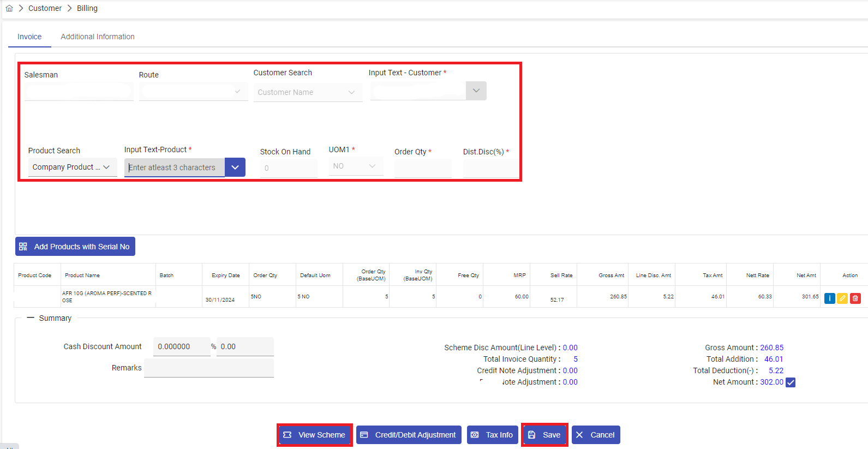Open the Customer Name search dropdown
The image size is (868, 449).
pos(308,92)
